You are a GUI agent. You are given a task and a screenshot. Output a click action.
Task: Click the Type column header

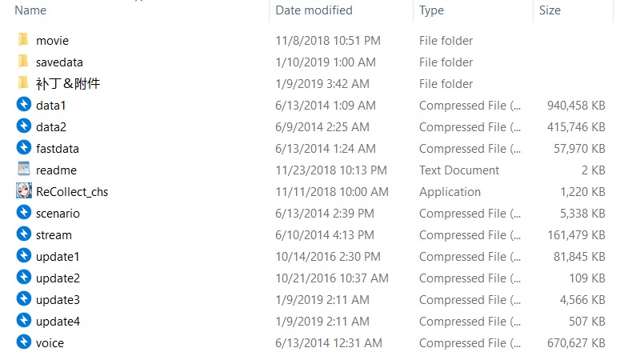point(431,10)
